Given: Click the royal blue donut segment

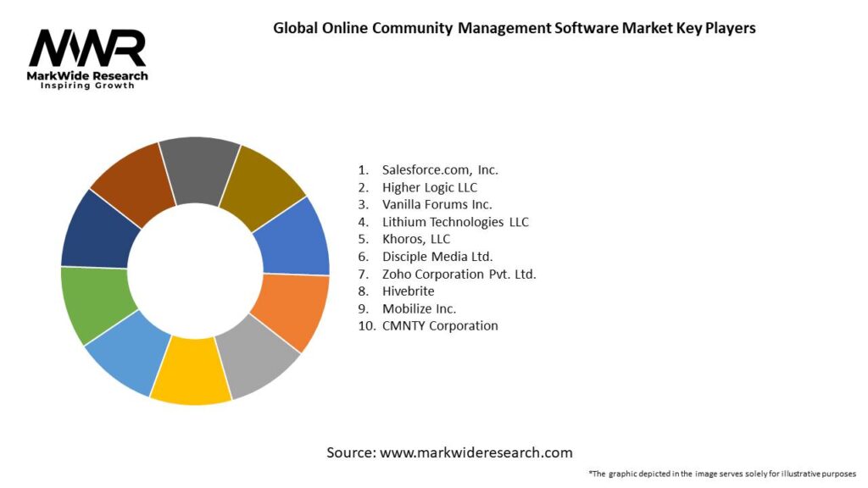Looking at the screenshot, I should 293,238.
